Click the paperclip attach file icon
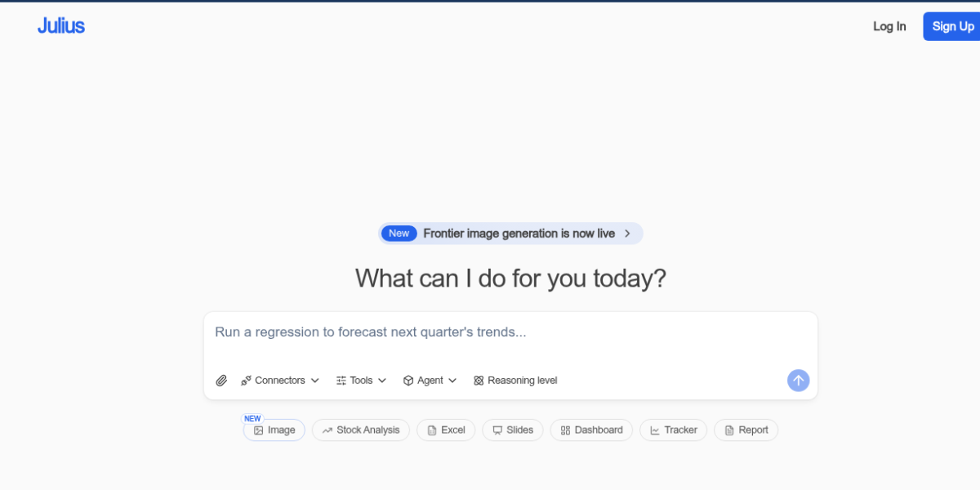This screenshot has height=490, width=980. pos(221,381)
